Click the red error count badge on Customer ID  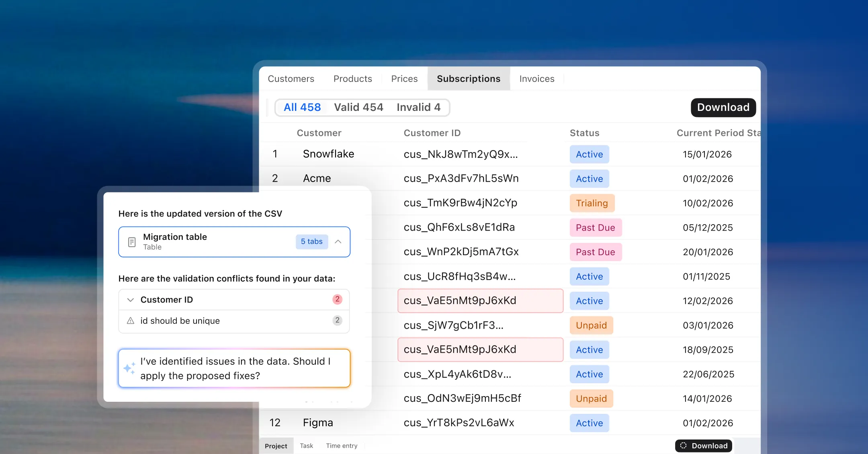[x=337, y=299]
